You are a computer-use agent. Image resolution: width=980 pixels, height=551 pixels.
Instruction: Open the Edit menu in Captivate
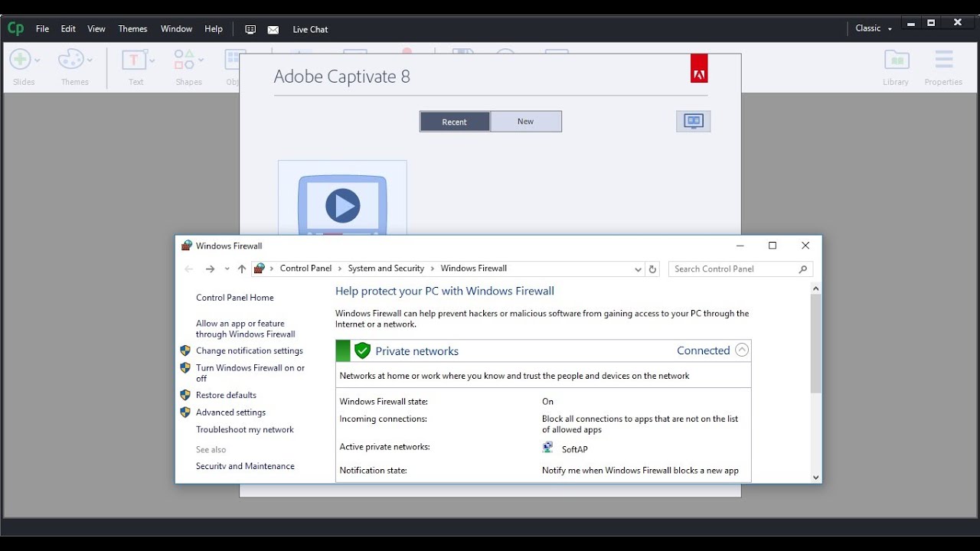pyautogui.click(x=68, y=29)
